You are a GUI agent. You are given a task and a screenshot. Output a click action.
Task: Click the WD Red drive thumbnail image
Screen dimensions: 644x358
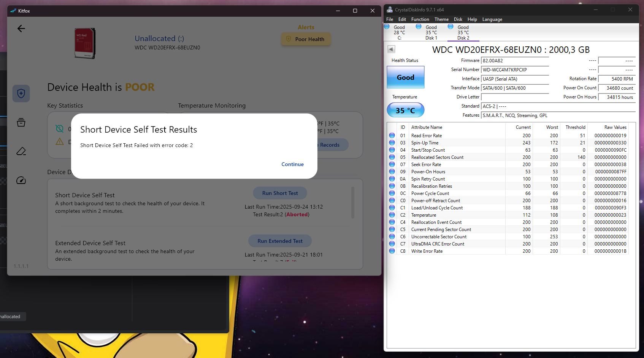[85, 43]
